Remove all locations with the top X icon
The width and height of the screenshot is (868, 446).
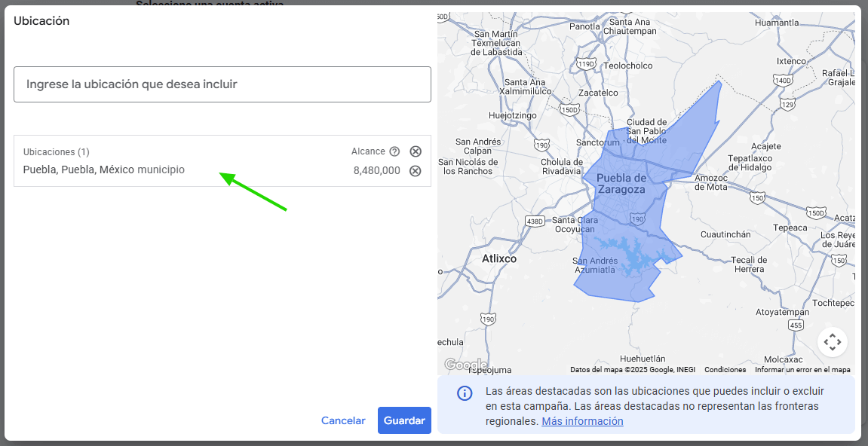[x=416, y=151]
